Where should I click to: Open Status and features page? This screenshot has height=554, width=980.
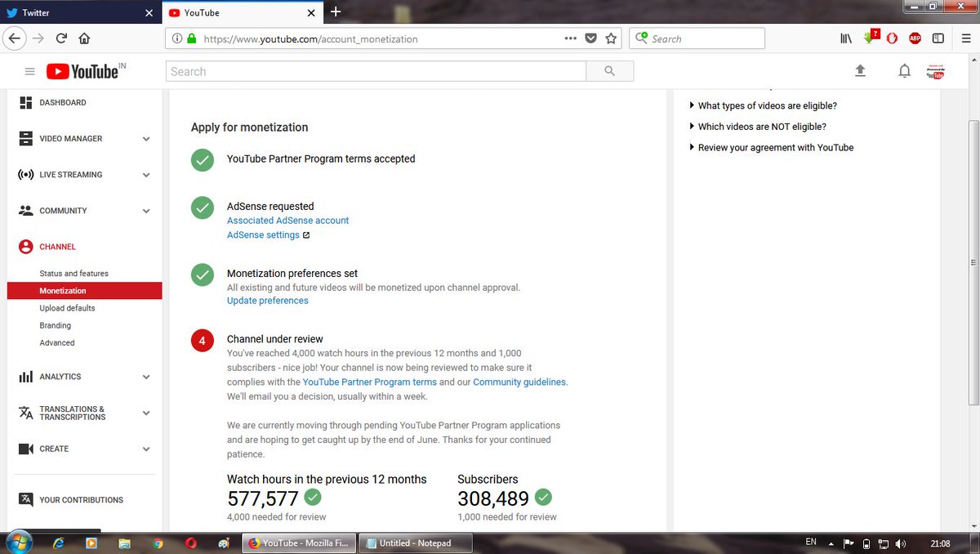(73, 274)
